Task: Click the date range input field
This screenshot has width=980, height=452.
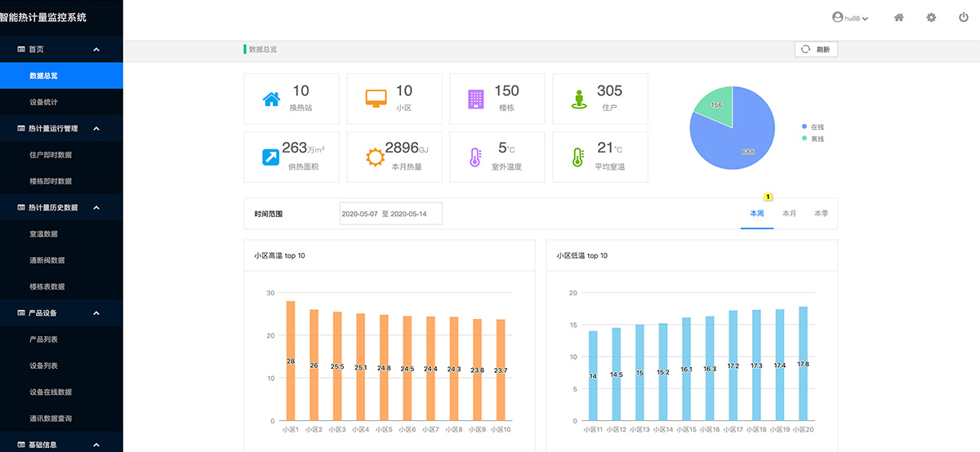Action: [x=390, y=214]
